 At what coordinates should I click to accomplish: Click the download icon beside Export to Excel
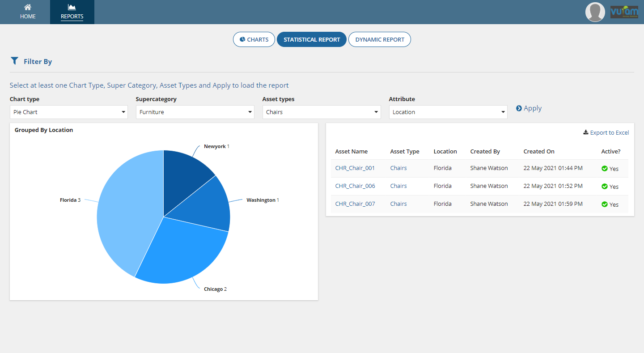tap(585, 132)
